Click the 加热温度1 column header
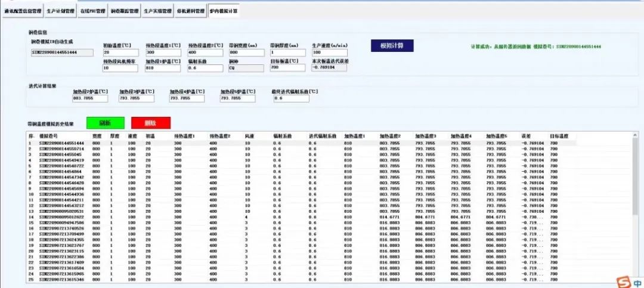 (x=354, y=136)
